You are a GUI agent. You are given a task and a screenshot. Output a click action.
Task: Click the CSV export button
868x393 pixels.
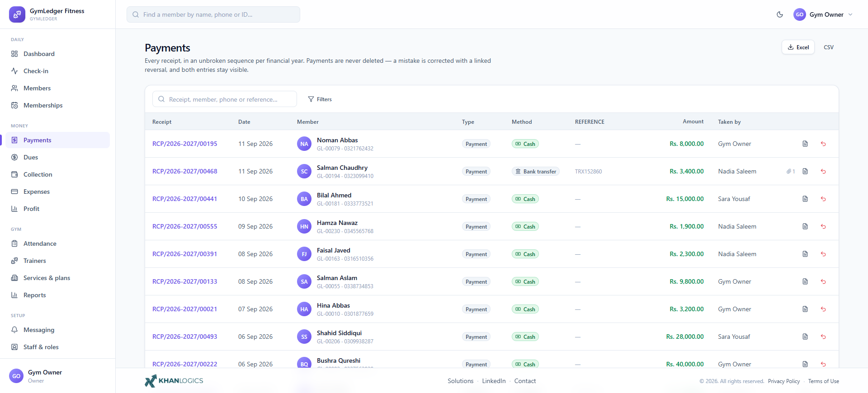(x=828, y=47)
